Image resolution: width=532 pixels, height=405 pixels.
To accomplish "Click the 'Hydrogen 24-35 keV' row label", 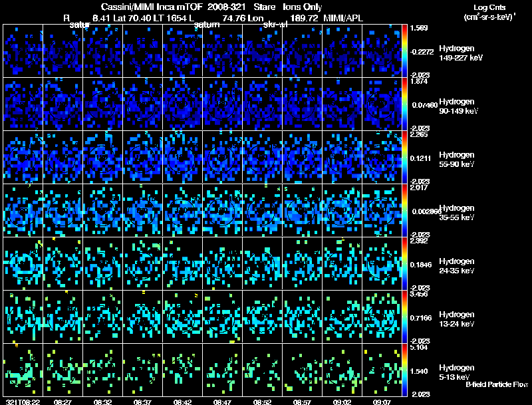I will tap(457, 266).
